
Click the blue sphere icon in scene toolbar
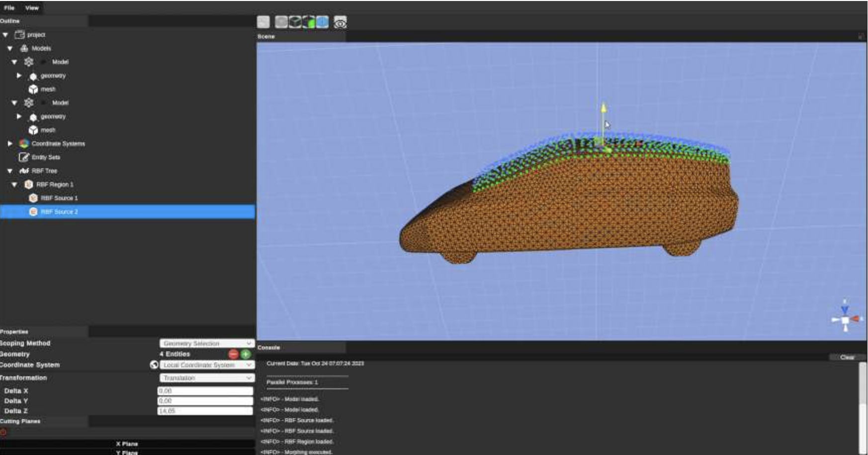[x=323, y=22]
